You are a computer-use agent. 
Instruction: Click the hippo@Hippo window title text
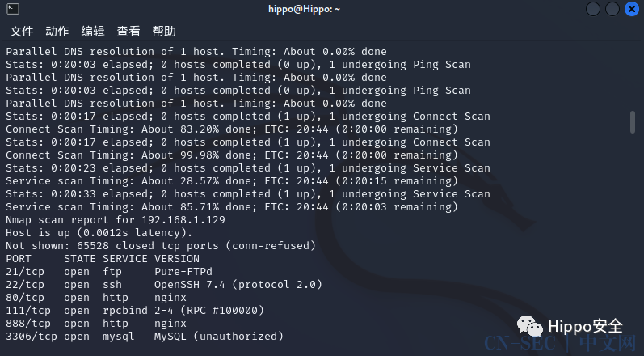tap(304, 9)
